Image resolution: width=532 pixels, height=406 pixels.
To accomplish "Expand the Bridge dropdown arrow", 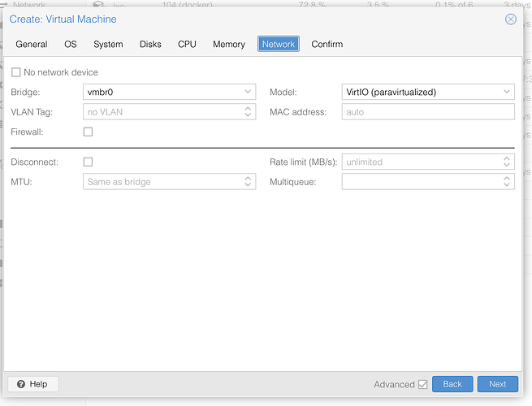I will point(248,92).
